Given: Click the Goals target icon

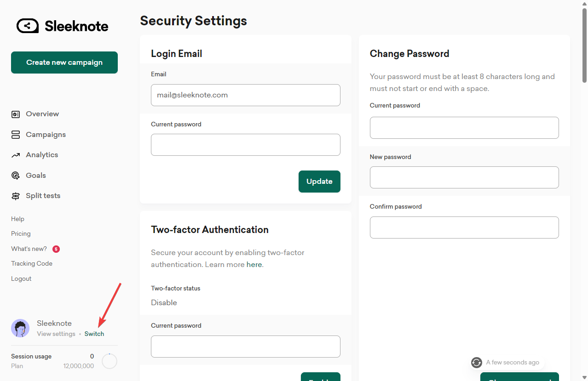Looking at the screenshot, I should point(16,176).
